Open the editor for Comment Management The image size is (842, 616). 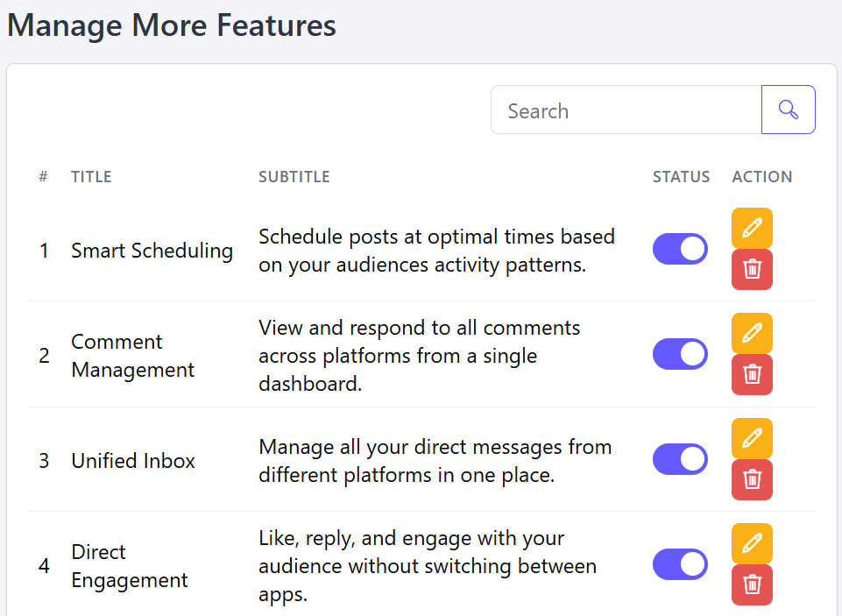[x=752, y=334]
